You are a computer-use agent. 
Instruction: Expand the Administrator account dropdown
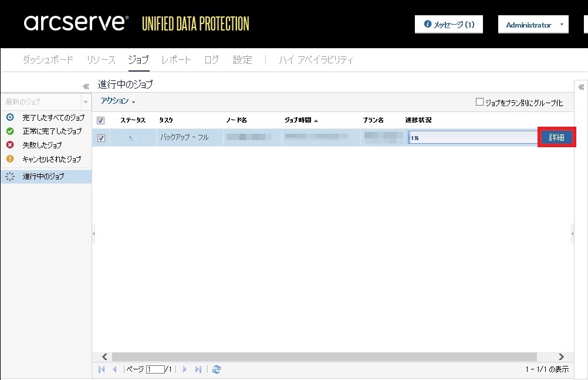click(533, 25)
